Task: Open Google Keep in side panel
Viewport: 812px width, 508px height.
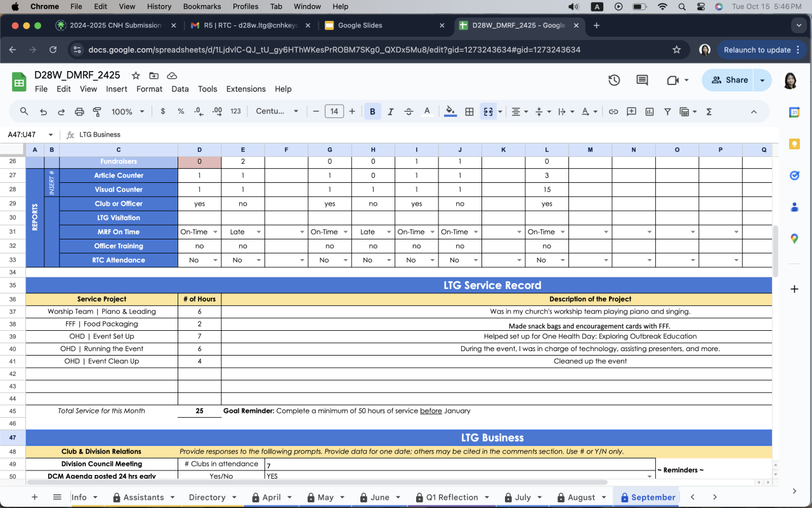Action: (x=794, y=144)
